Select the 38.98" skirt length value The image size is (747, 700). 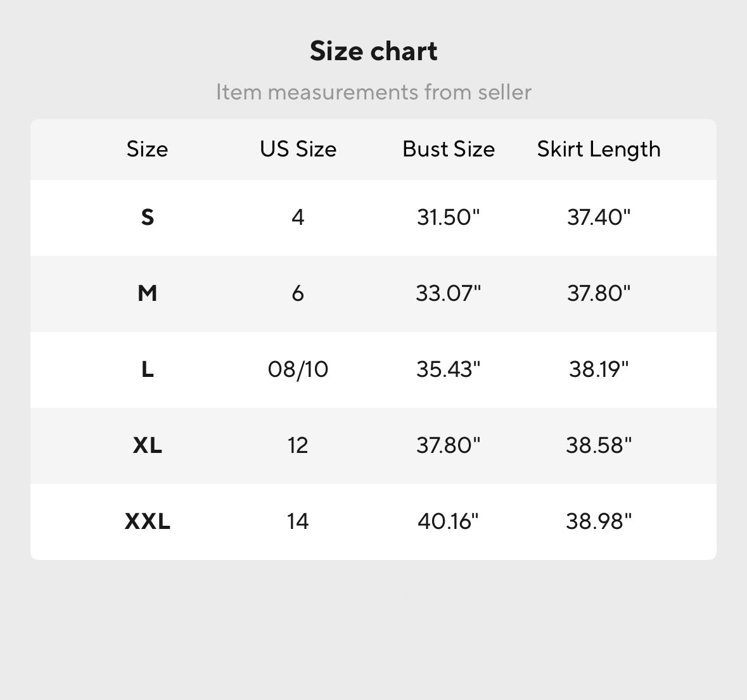pyautogui.click(x=599, y=521)
